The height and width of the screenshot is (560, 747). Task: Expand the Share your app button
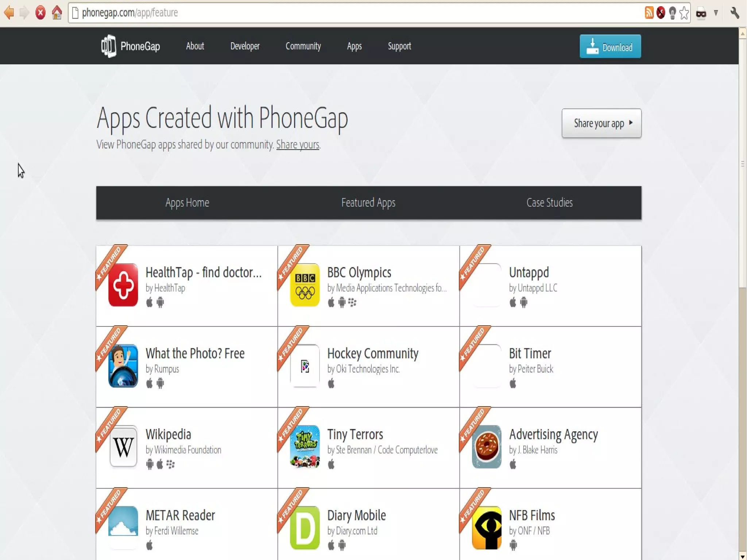[601, 123]
